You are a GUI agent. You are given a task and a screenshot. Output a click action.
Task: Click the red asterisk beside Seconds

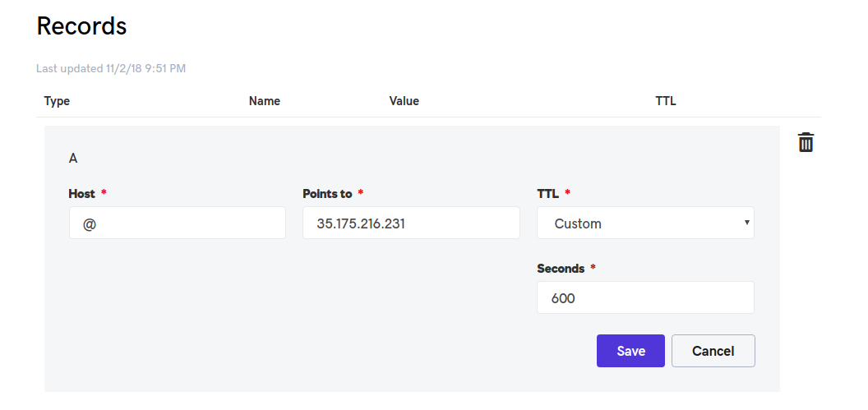593,267
